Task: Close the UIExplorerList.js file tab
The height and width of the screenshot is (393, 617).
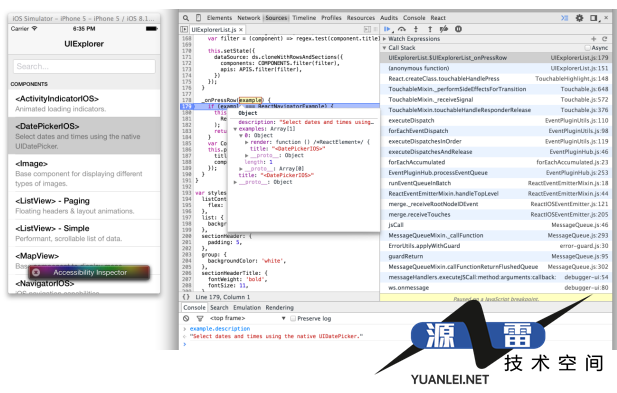Action: 241,30
